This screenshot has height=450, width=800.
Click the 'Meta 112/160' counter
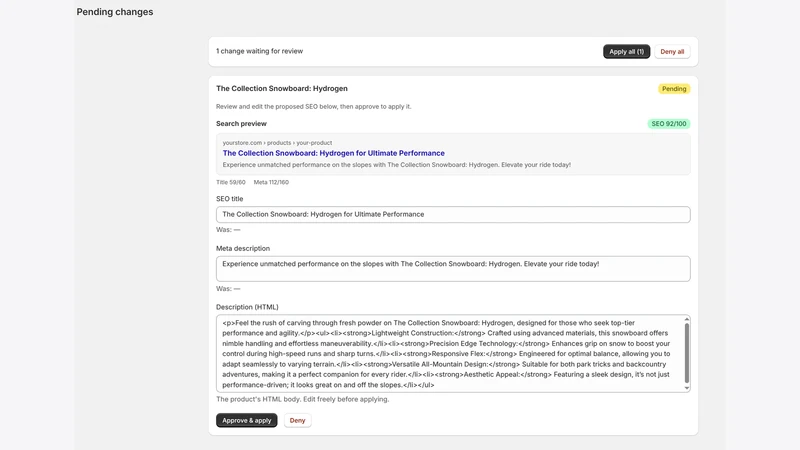[x=271, y=182]
